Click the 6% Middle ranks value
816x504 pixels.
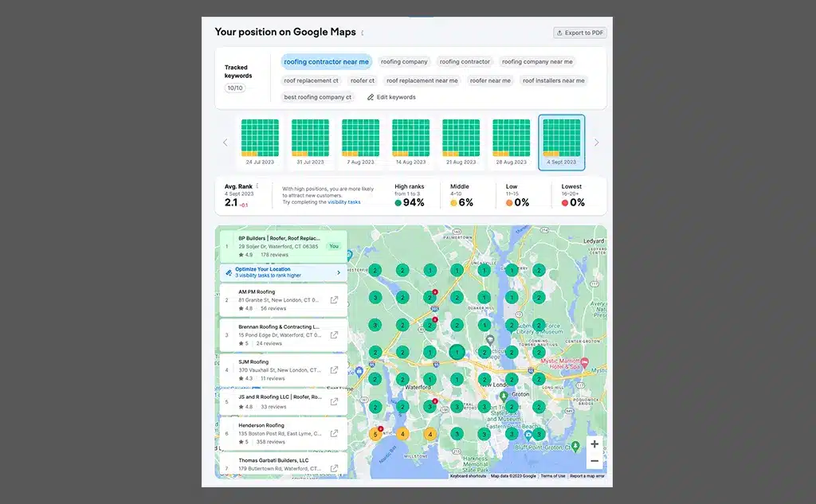tap(465, 203)
